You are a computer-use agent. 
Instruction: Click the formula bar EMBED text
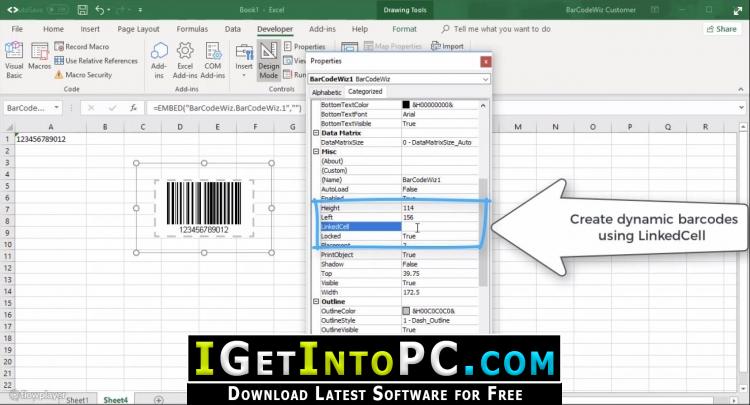tap(227, 108)
